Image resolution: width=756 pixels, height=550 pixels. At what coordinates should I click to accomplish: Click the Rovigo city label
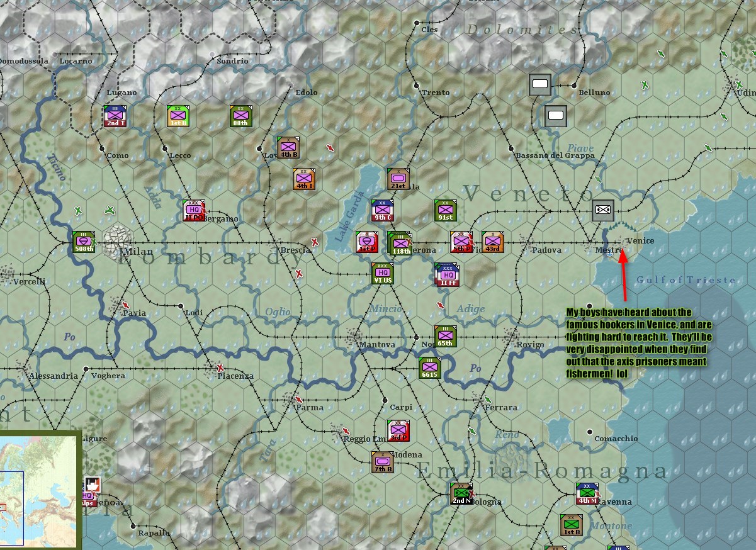click(x=530, y=345)
